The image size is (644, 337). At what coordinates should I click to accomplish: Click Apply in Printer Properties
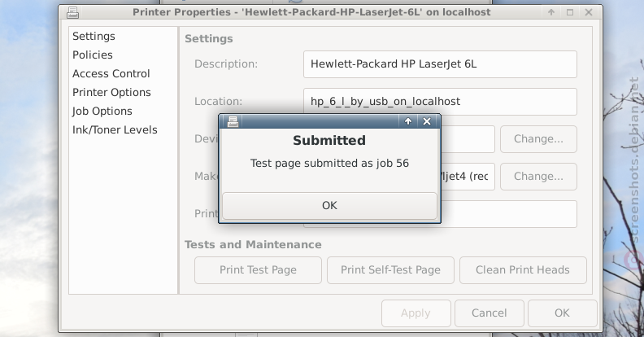[416, 313]
